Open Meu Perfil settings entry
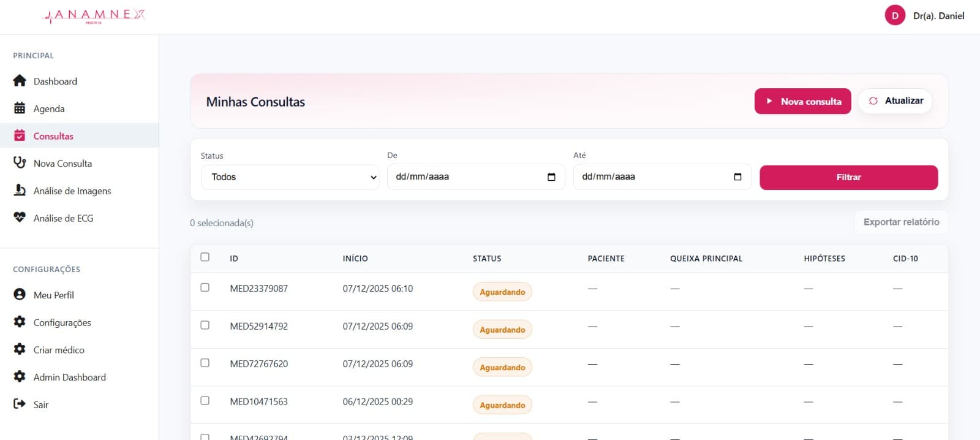This screenshot has width=980, height=440. coord(80,294)
